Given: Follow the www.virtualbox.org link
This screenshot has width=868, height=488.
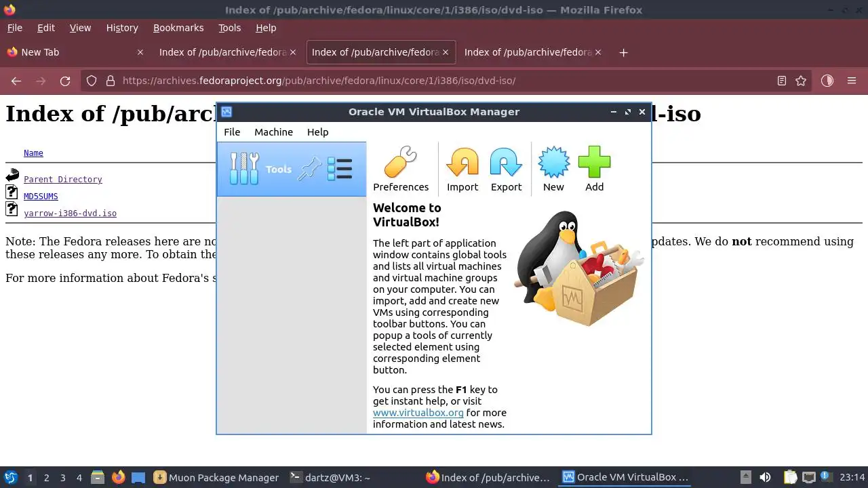Looking at the screenshot, I should point(418,412).
